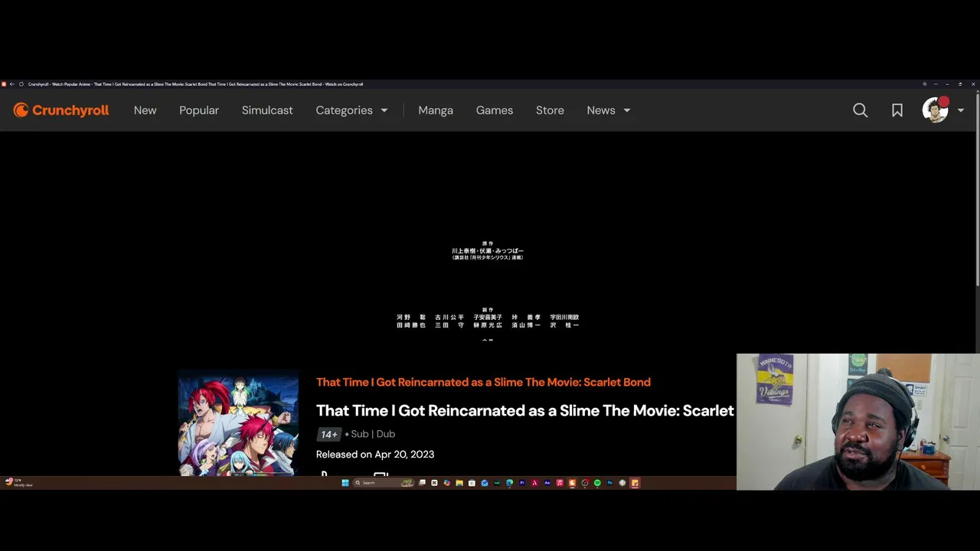This screenshot has width=980, height=551.
Task: Launch Copilot from the taskbar
Action: (447, 483)
